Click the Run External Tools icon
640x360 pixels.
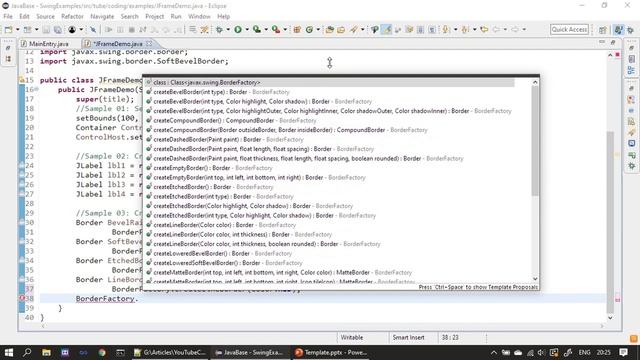click(x=276, y=29)
